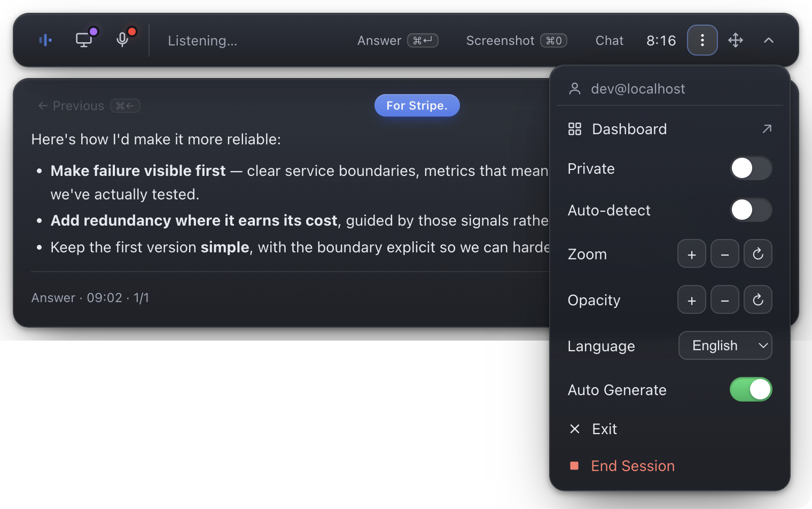
Task: Increase Opacity with the plus button
Action: (692, 299)
